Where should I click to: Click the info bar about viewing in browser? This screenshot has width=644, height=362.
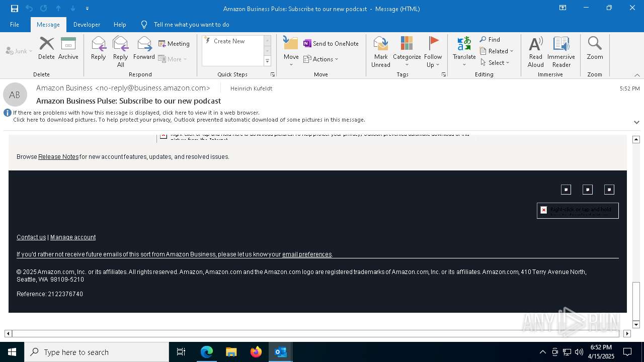point(136,113)
